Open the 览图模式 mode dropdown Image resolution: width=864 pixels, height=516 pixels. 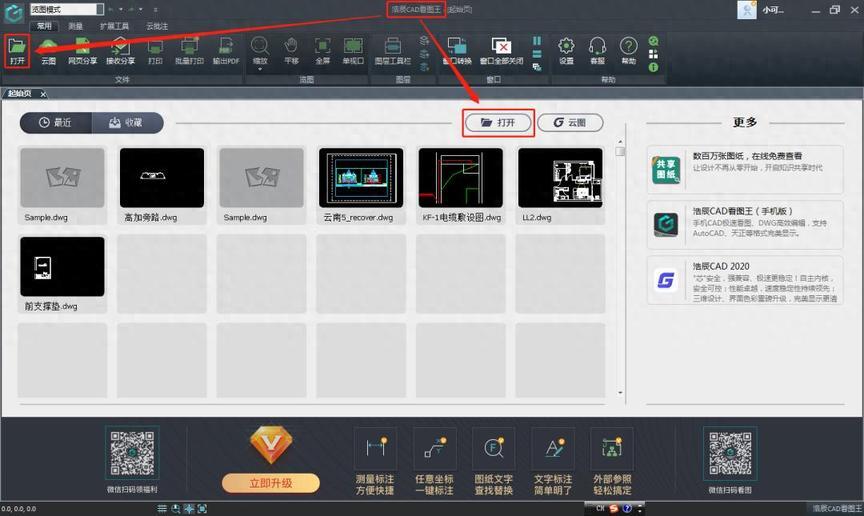67,9
